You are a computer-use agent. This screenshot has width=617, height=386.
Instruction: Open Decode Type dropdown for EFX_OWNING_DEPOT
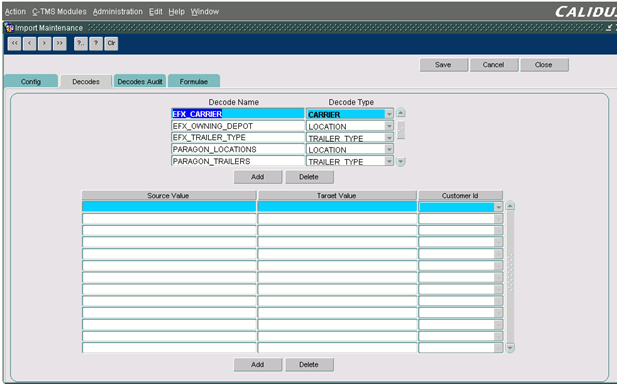389,126
